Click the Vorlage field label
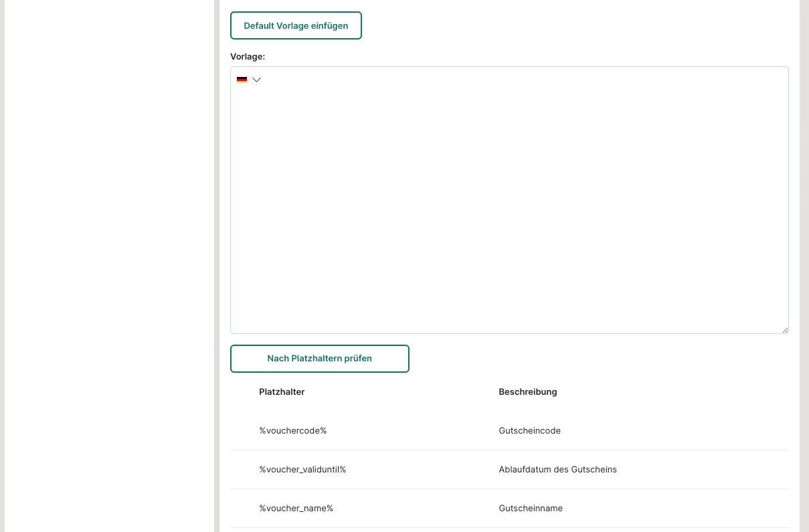809x532 pixels. [248, 57]
